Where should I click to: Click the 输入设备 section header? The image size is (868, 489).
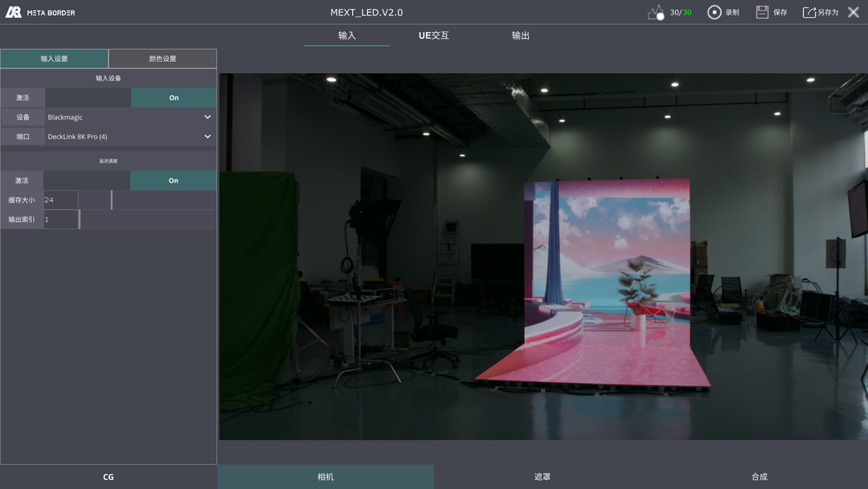108,78
